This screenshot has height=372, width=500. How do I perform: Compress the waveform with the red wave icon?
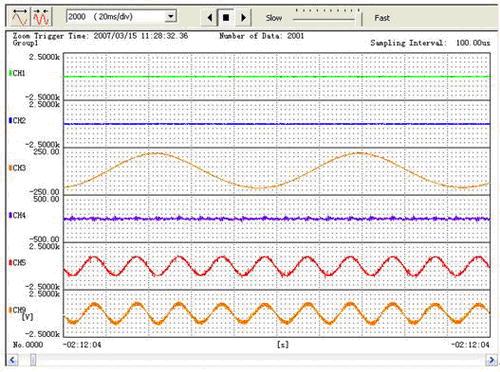tap(42, 17)
